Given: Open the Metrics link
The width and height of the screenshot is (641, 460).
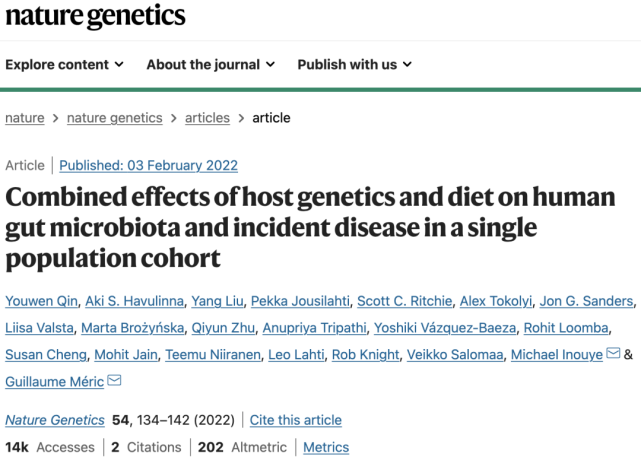Looking at the screenshot, I should click(x=326, y=447).
